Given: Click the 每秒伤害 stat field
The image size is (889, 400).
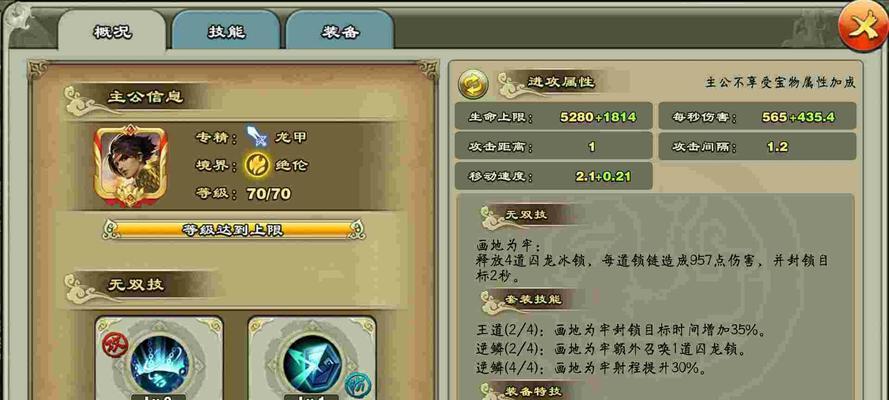Looking at the screenshot, I should click(757, 117).
